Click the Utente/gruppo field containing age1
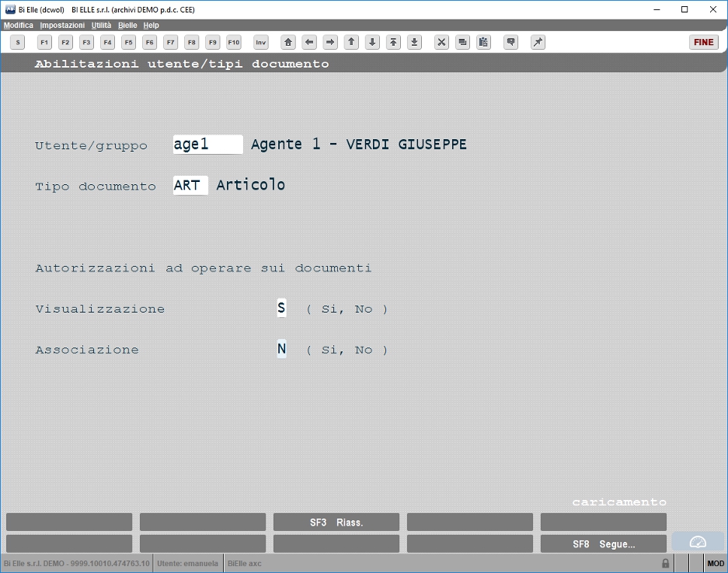The image size is (728, 573). (x=208, y=145)
